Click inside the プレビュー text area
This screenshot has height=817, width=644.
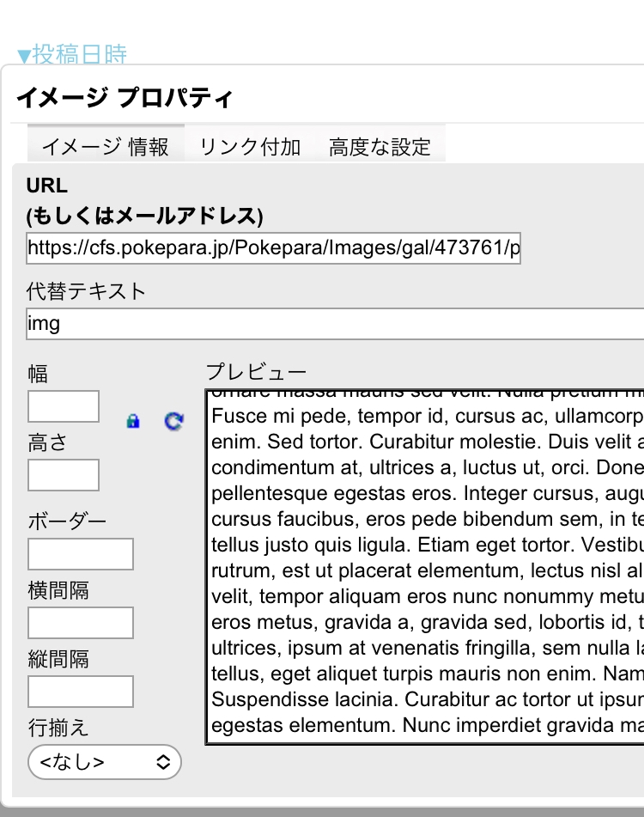click(x=425, y=567)
